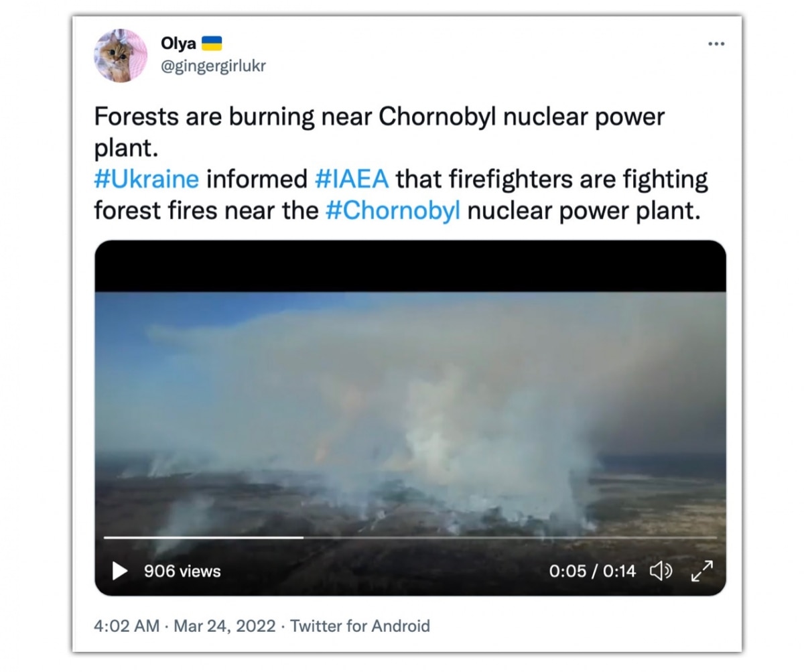Click the black bar atop the video
Image resolution: width=804 pixels, height=672 pixels.
click(410, 266)
